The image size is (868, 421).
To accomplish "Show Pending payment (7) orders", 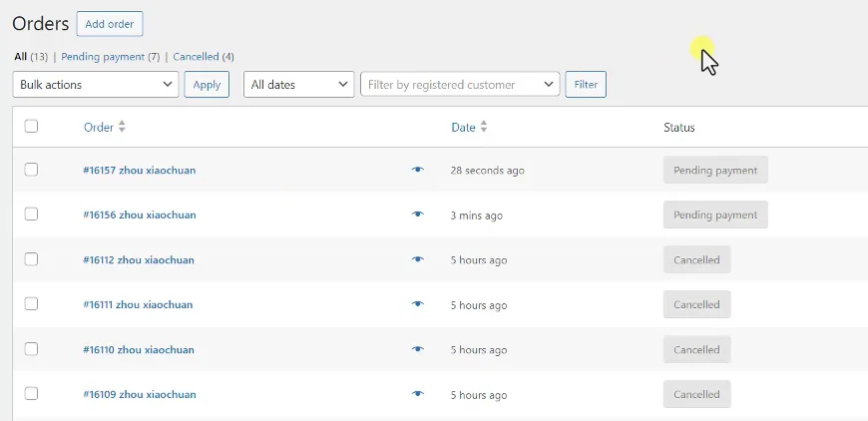I will tap(110, 57).
